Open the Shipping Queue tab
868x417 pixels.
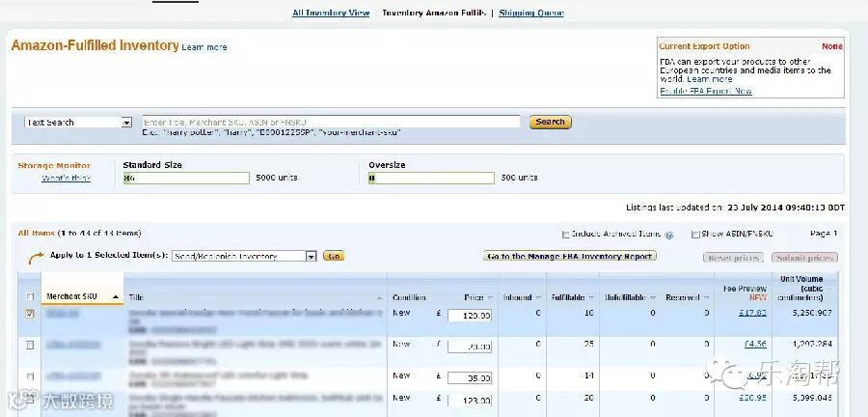pos(531,13)
